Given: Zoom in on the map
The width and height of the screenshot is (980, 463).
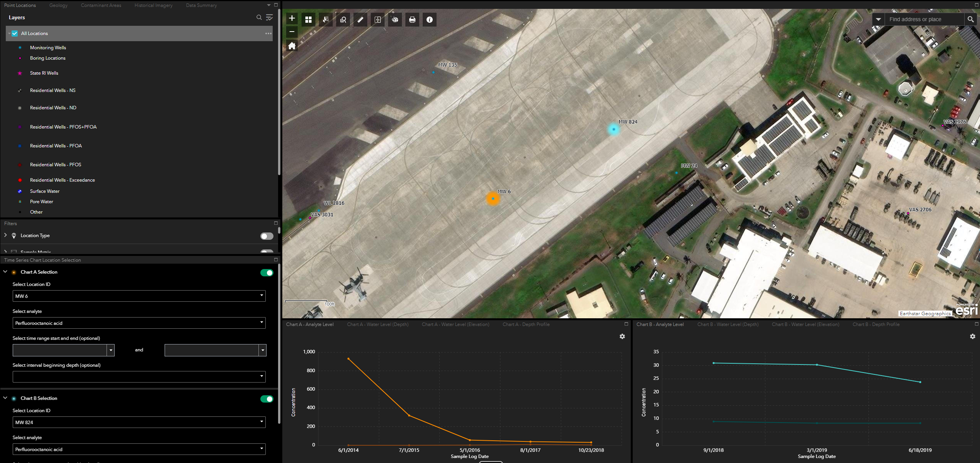Looking at the screenshot, I should point(292,18).
